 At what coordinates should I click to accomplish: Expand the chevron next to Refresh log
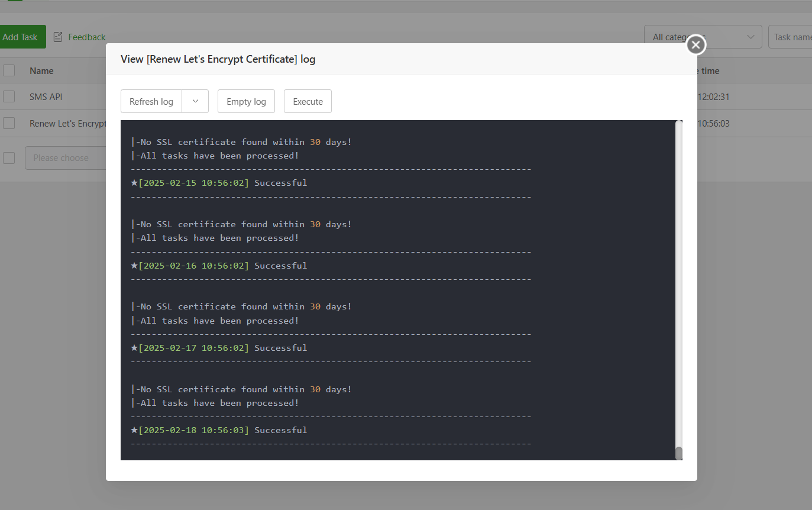click(x=196, y=101)
